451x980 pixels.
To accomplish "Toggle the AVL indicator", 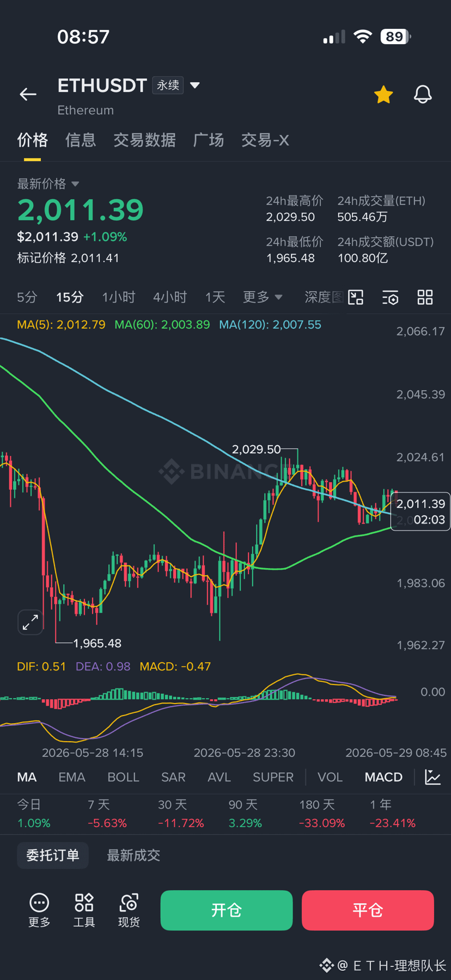I will point(219,777).
